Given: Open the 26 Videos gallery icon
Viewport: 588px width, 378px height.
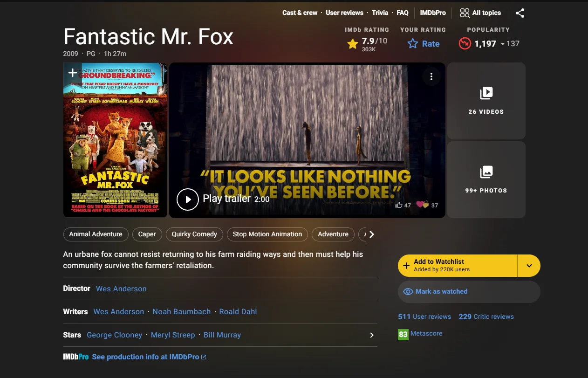Looking at the screenshot, I should 486,93.
